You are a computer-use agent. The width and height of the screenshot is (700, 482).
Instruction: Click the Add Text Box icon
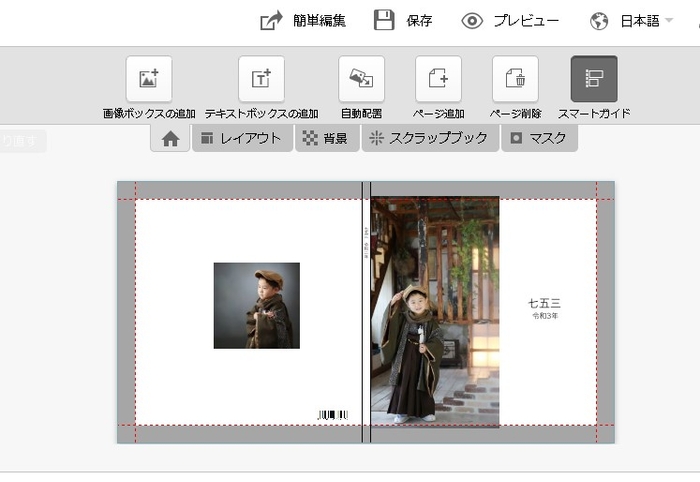tap(261, 79)
